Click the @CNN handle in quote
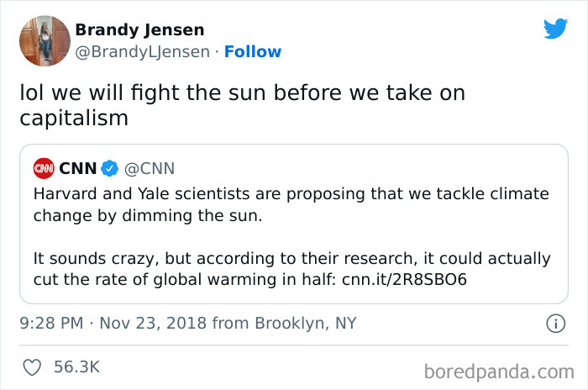Image resolution: width=588 pixels, height=390 pixels. tap(150, 169)
